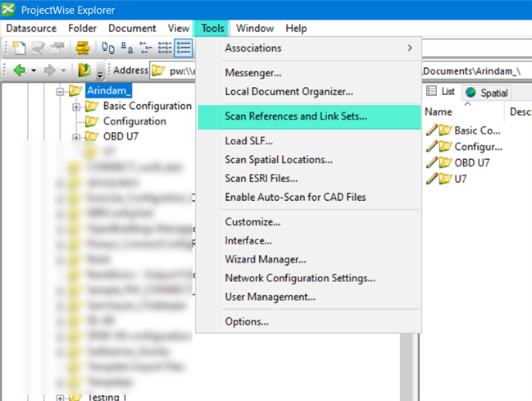The height and width of the screenshot is (401, 532).
Task: Open User Management...
Action: (309, 297)
